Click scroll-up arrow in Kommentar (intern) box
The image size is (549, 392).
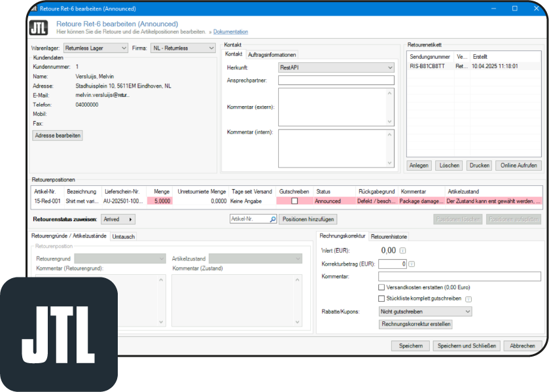[389, 135]
